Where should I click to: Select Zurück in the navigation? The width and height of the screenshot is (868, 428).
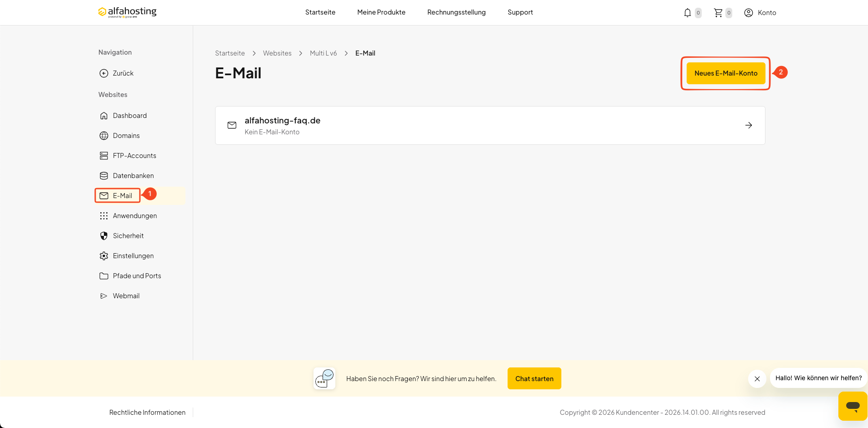point(123,73)
